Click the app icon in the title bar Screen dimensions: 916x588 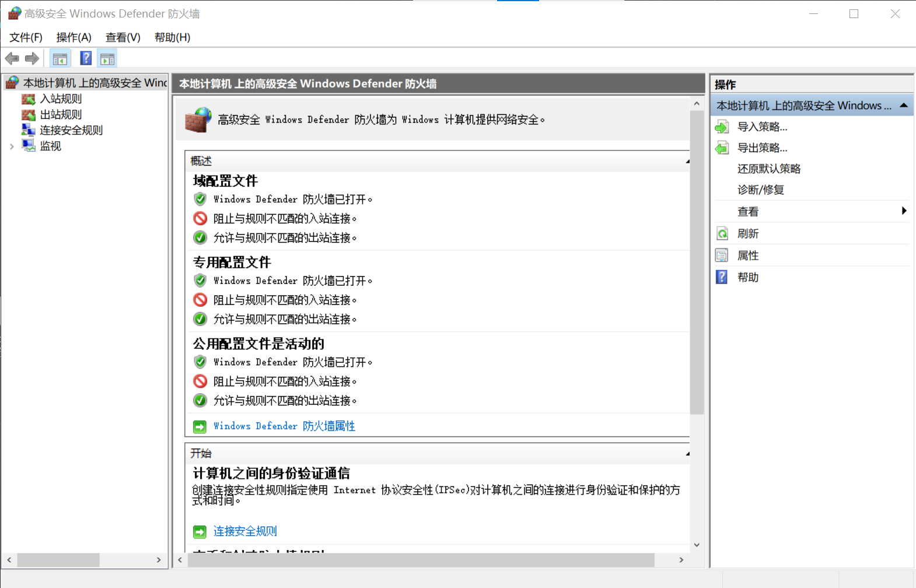pos(15,13)
